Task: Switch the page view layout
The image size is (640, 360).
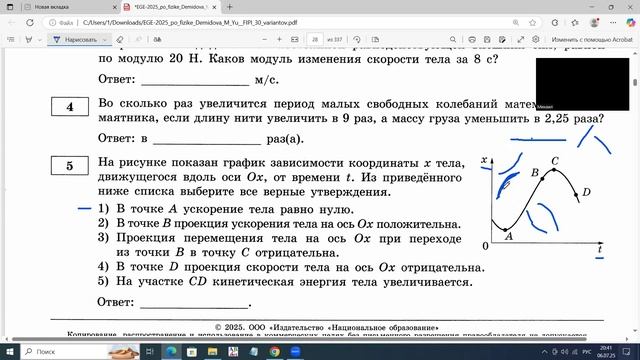Action: (375, 40)
